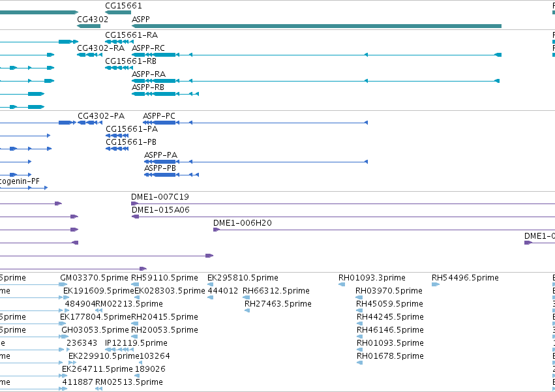This screenshot has height=392, width=555.
Task: Click the IP12119.5prime EST label
Action: tap(136, 343)
